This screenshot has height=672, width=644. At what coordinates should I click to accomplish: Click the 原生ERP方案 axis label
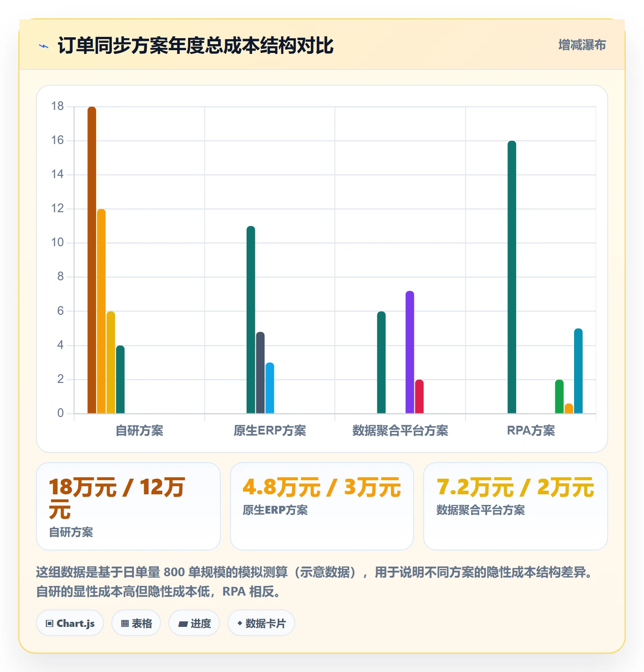click(270, 431)
